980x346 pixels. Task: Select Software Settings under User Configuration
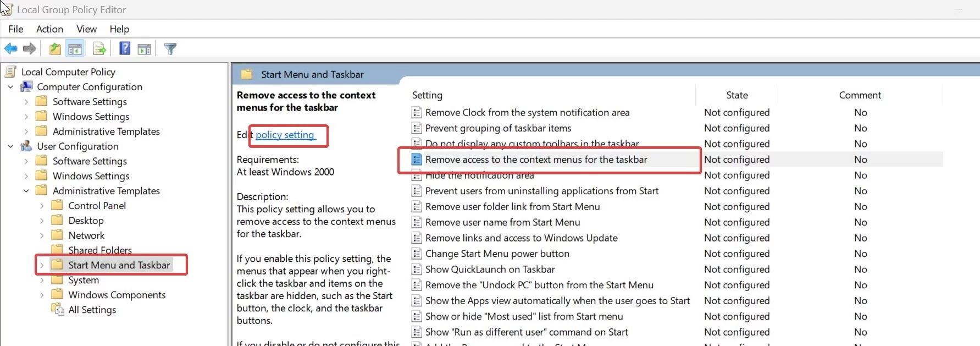coord(90,161)
